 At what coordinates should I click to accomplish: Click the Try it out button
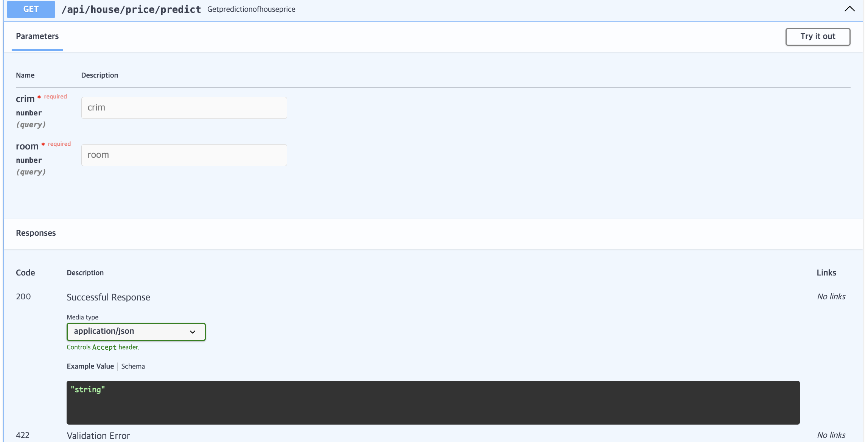coord(817,36)
